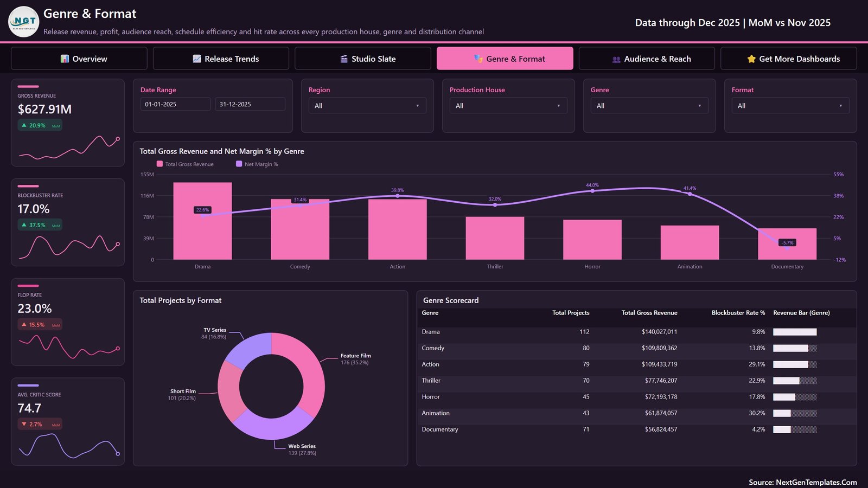
Task: Click Source: NextGenTemplates.Com link
Action: (803, 482)
